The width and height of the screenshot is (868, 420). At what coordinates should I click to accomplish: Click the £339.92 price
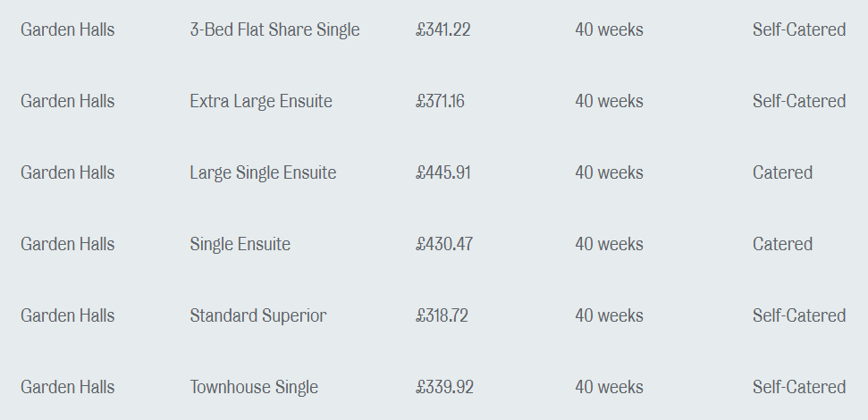pyautogui.click(x=444, y=387)
